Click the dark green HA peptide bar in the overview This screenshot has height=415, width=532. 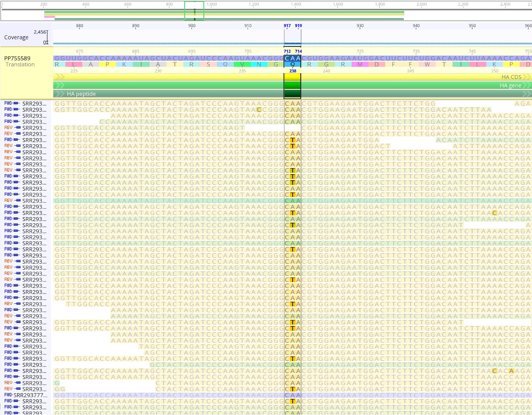click(229, 19)
